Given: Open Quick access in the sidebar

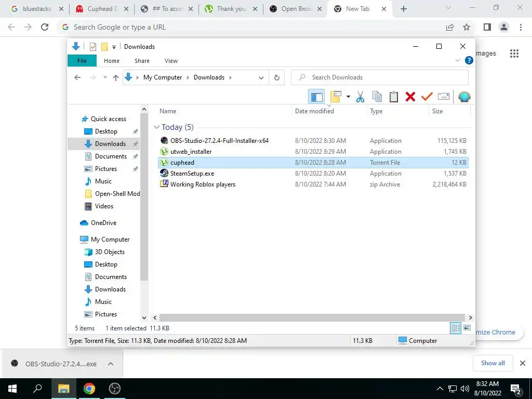Looking at the screenshot, I should 108,119.
